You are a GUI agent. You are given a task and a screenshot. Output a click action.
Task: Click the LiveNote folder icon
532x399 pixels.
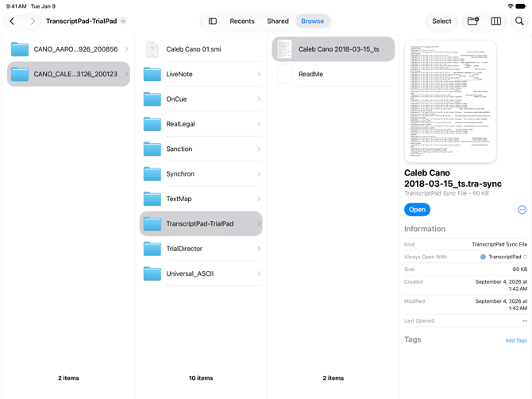[152, 74]
